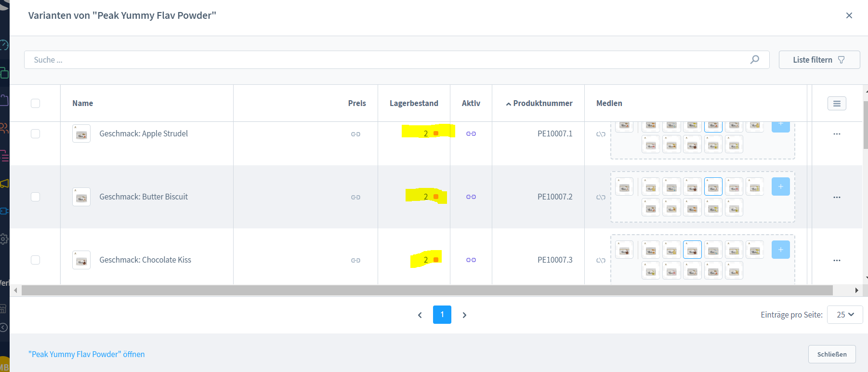Click left arrow of horizontal scrollbar
The width and height of the screenshot is (868, 372).
tap(16, 290)
